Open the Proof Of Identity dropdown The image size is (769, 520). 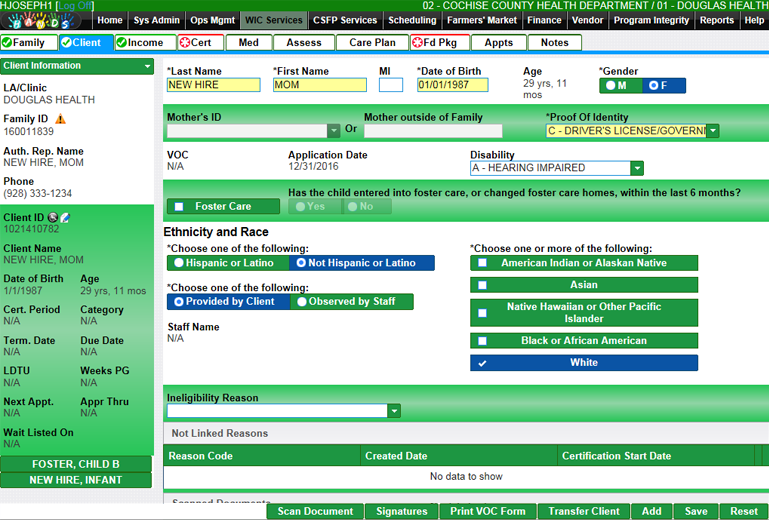pyautogui.click(x=712, y=131)
